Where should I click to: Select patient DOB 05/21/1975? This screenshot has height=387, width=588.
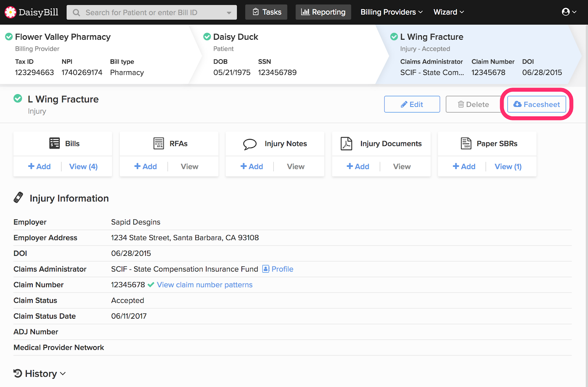(x=232, y=72)
